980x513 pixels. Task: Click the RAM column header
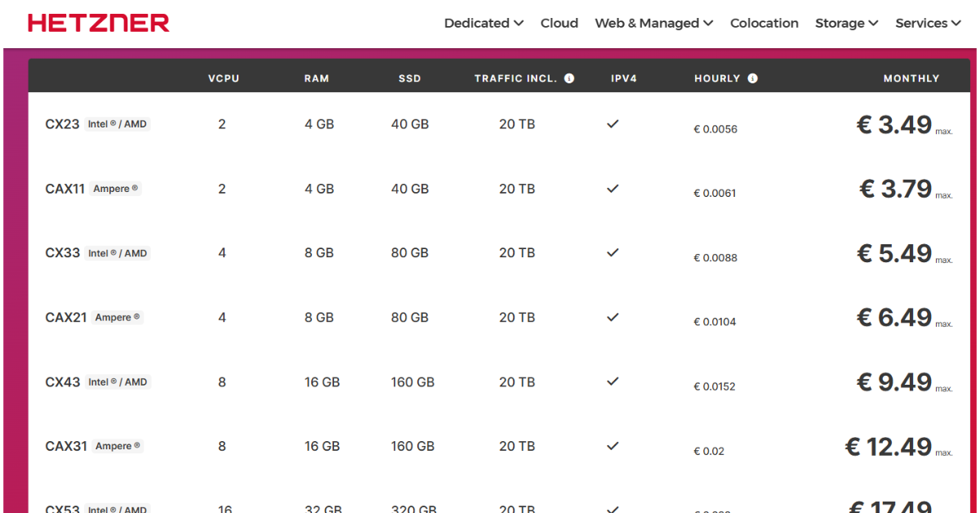click(x=317, y=78)
